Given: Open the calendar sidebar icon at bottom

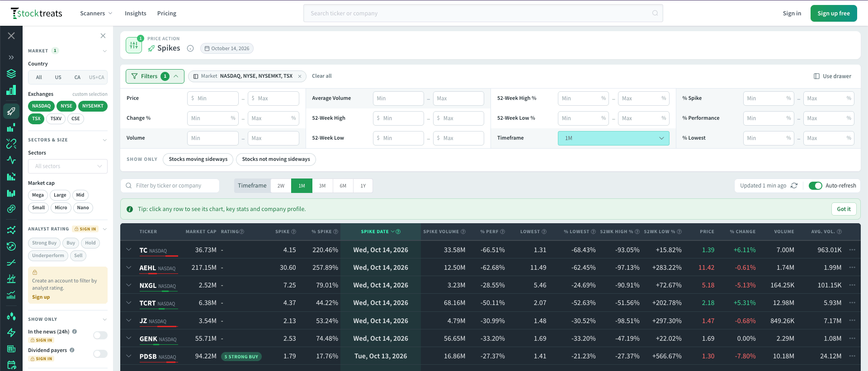Looking at the screenshot, I should [x=11, y=365].
